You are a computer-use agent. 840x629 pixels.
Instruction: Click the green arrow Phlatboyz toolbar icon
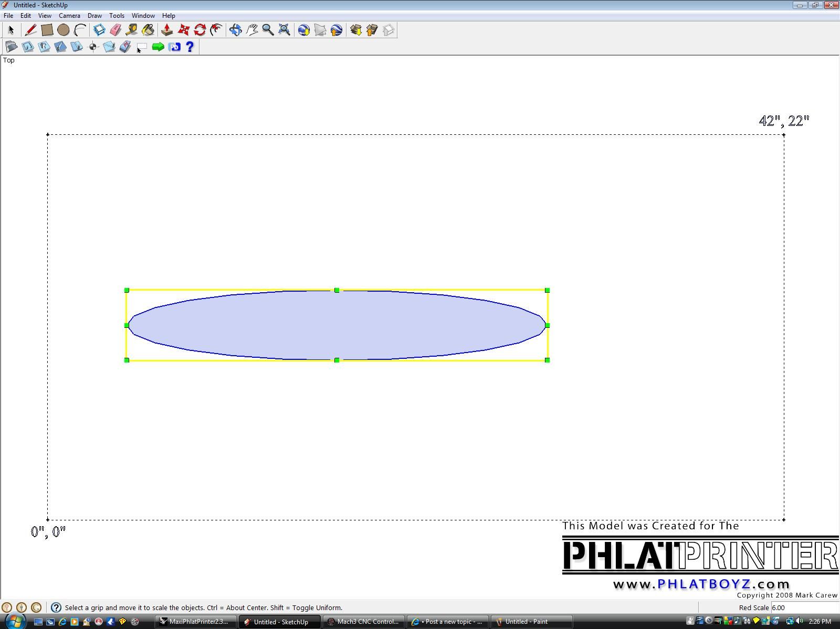157,47
